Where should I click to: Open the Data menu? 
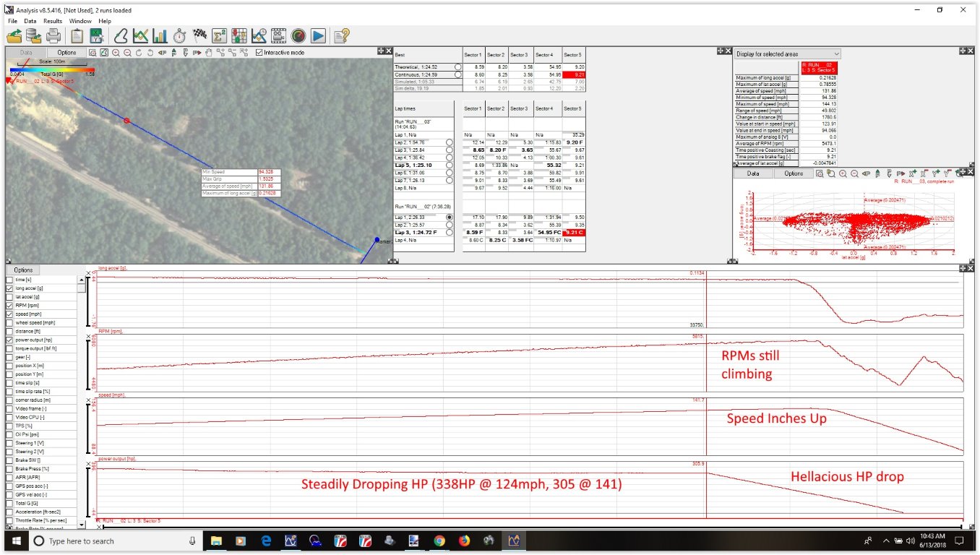point(30,21)
